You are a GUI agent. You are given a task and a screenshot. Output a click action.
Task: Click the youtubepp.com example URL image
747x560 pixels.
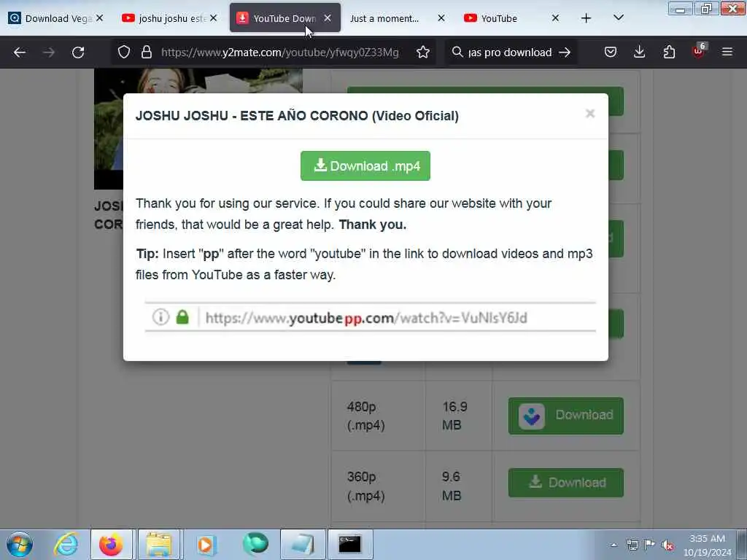370,316
